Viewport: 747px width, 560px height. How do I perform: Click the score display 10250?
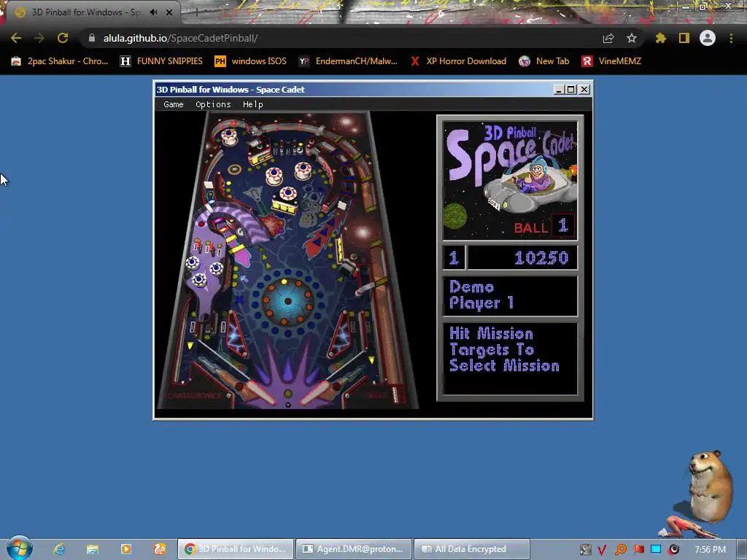541,257
